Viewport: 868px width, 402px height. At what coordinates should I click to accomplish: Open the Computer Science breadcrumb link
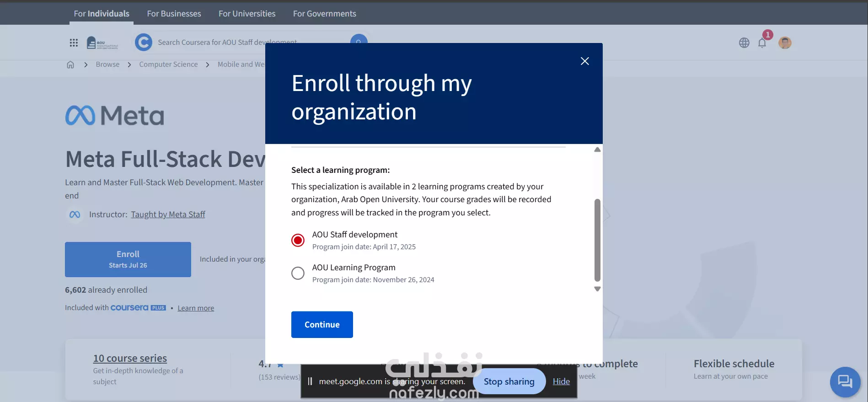tap(168, 64)
